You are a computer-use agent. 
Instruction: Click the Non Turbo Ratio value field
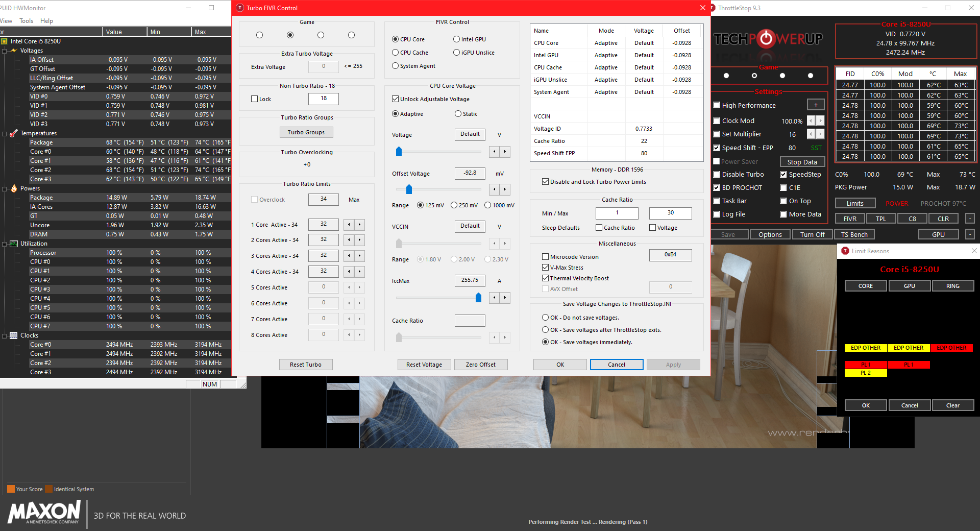(x=324, y=99)
